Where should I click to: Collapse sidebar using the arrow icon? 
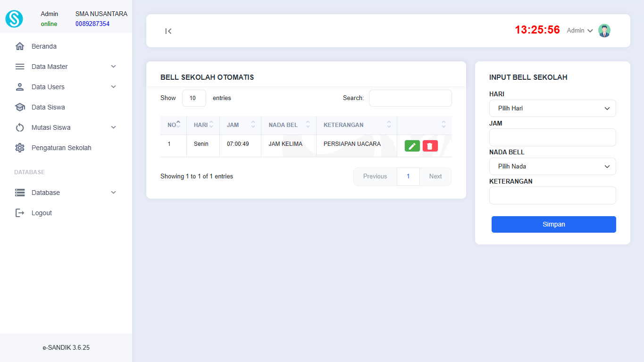coord(168,31)
